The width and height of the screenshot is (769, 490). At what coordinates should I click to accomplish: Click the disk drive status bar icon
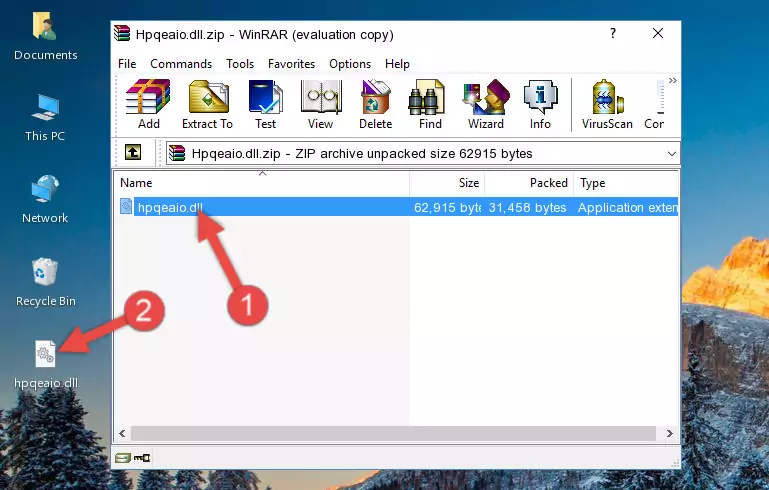click(x=123, y=458)
